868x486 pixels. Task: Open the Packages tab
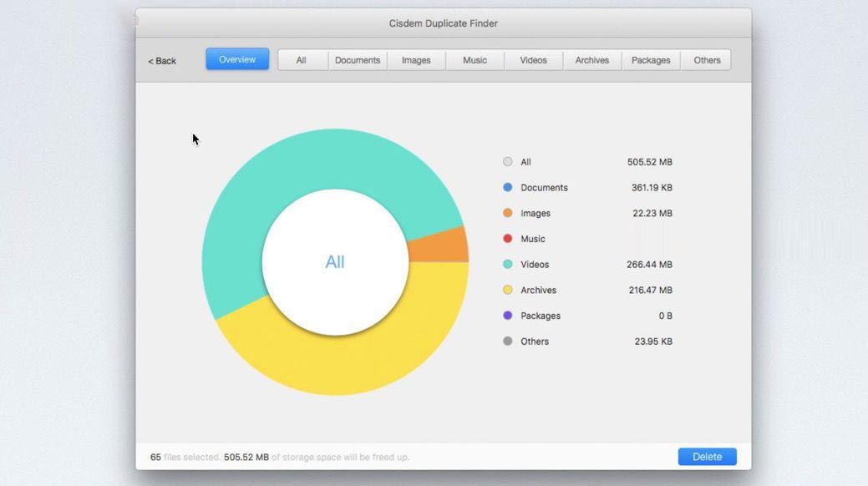[651, 60]
